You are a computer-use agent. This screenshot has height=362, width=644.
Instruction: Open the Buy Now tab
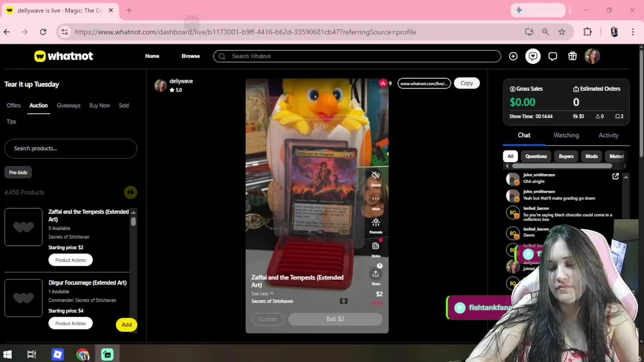100,106
